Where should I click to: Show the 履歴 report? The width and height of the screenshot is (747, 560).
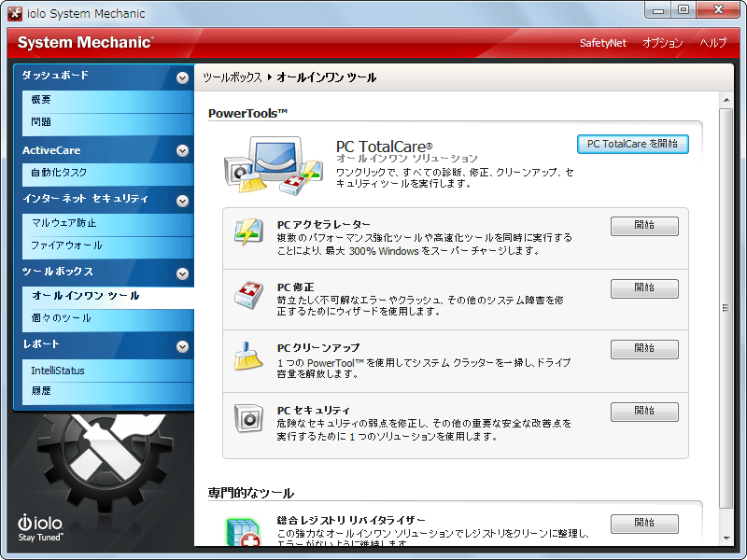click(107, 392)
